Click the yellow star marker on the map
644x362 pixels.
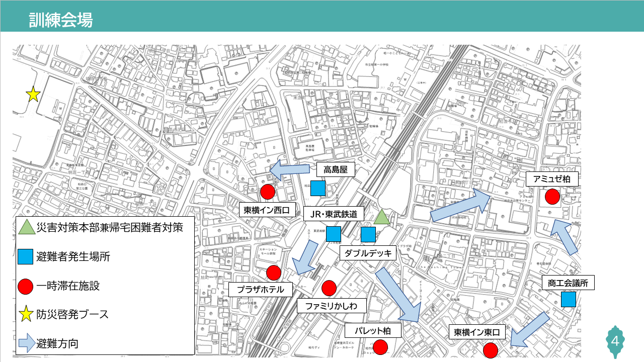click(x=33, y=95)
